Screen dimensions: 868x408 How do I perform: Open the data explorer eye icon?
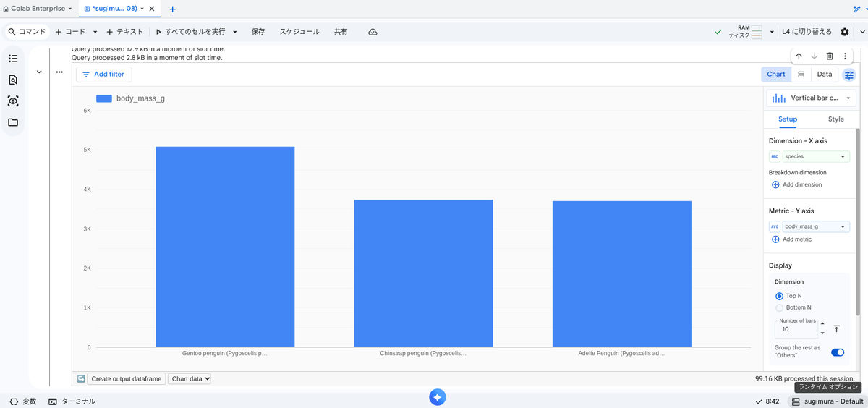point(13,101)
